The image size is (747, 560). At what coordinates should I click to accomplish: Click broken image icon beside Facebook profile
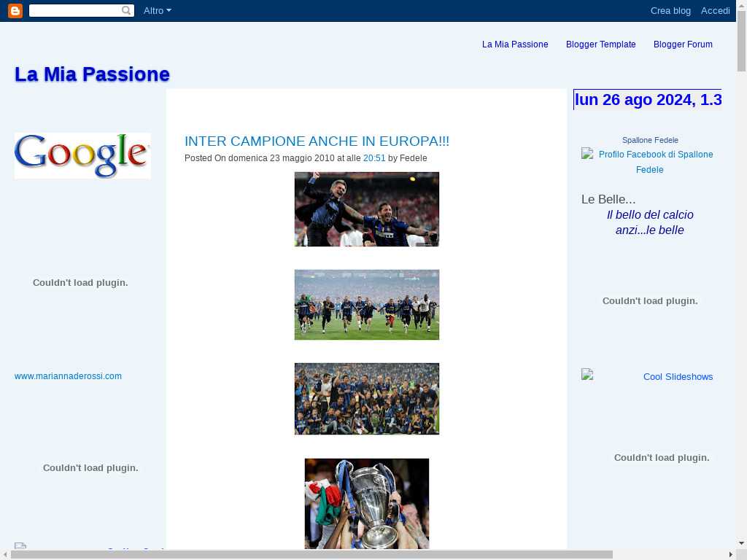click(x=587, y=153)
